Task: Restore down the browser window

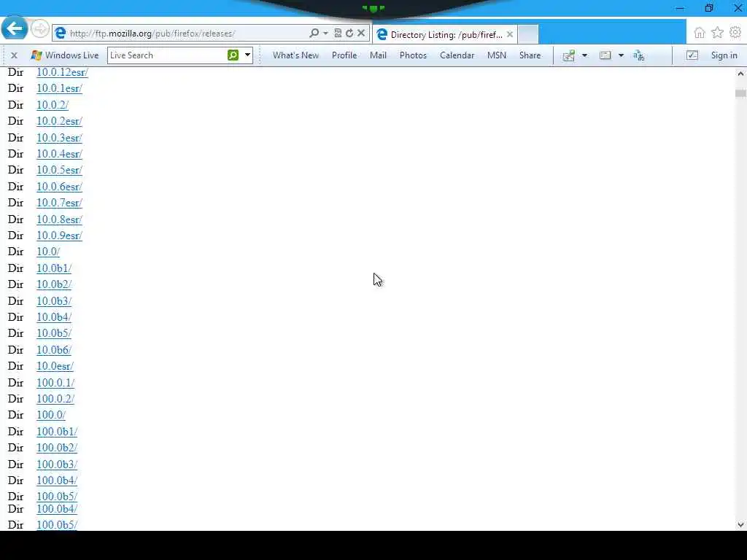Action: coord(709,8)
